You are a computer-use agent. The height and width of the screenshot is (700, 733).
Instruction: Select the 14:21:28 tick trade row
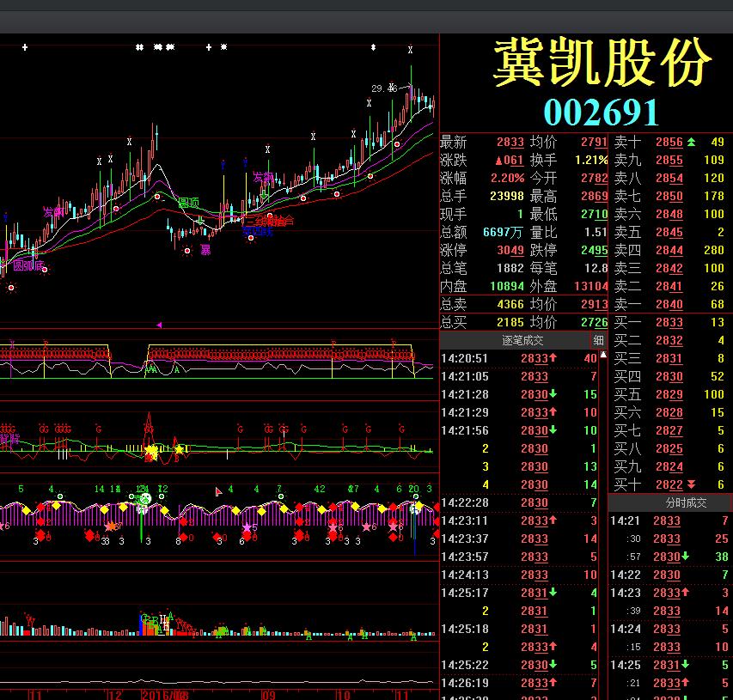point(519,395)
